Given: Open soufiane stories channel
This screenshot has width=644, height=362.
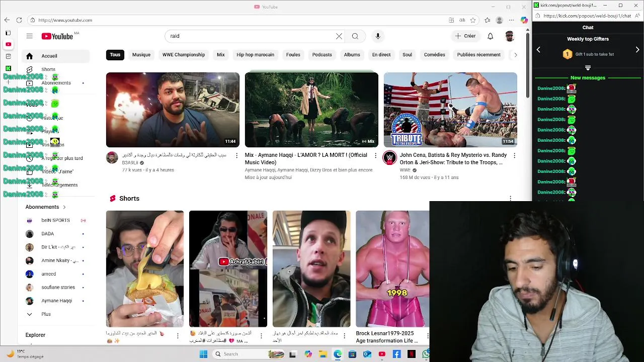Looking at the screenshot, I should point(55,288).
